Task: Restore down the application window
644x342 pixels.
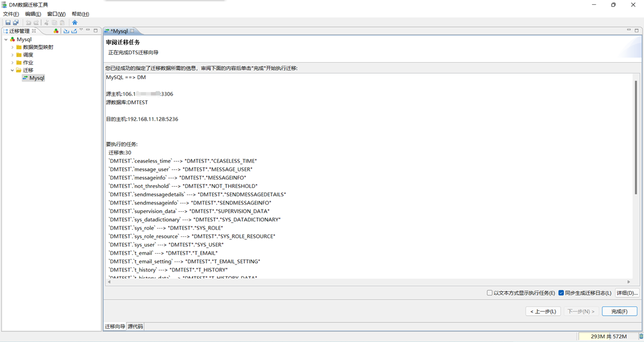Action: click(613, 5)
